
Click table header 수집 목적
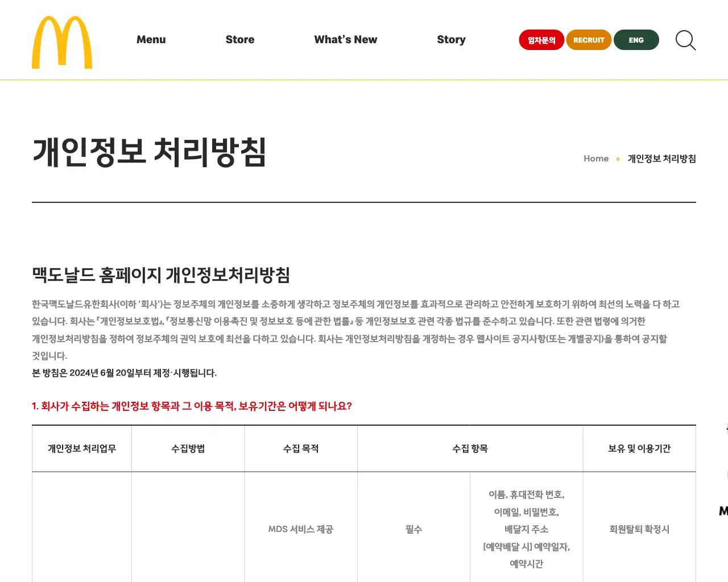coord(301,448)
